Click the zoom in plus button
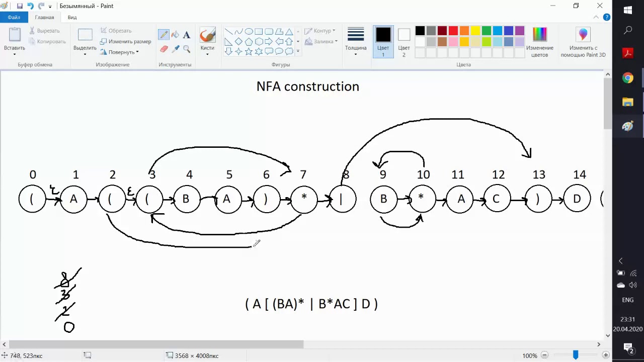 pos(606,355)
